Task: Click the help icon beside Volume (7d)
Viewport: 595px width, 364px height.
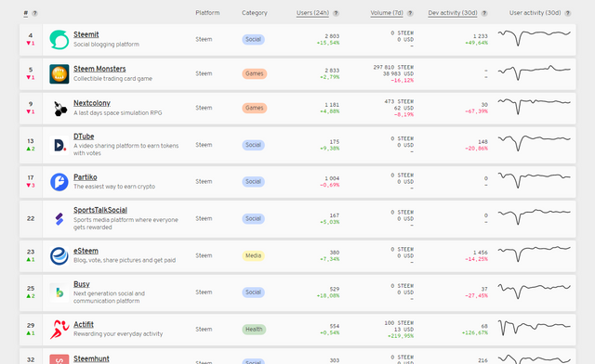Action: [x=410, y=13]
